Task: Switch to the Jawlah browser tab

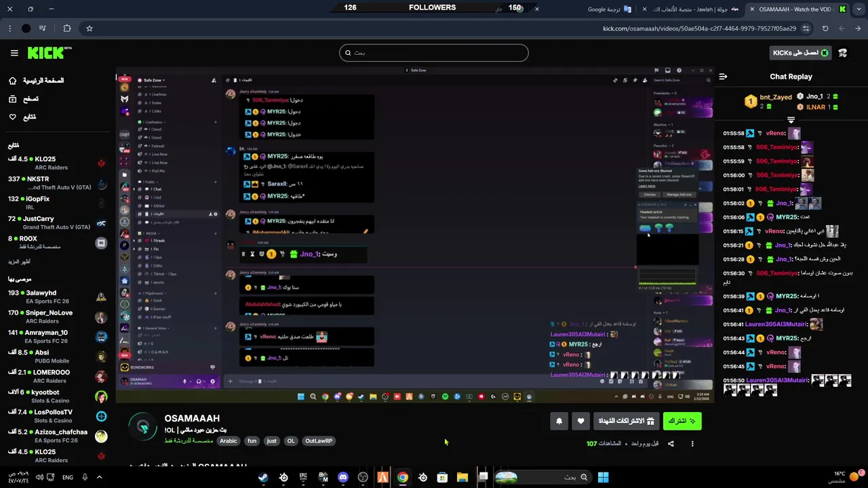Action: pos(696,9)
